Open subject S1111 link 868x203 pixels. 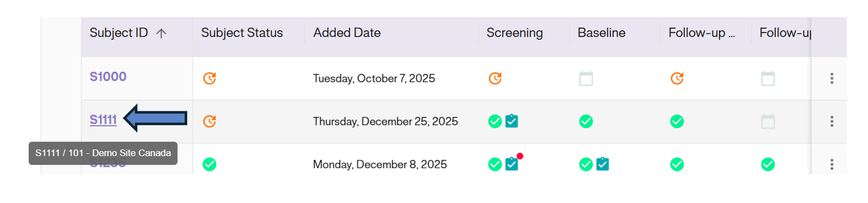click(103, 120)
